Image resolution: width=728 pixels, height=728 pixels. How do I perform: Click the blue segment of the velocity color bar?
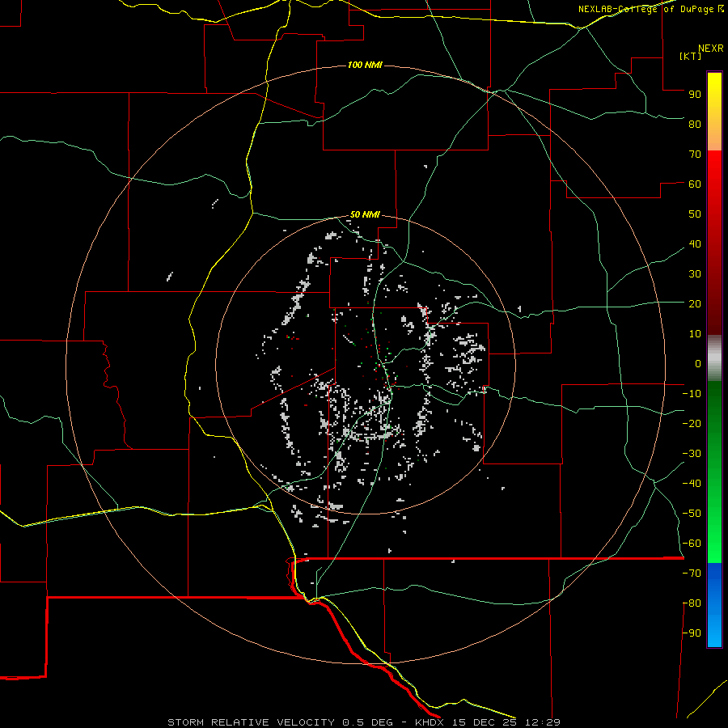tap(714, 604)
